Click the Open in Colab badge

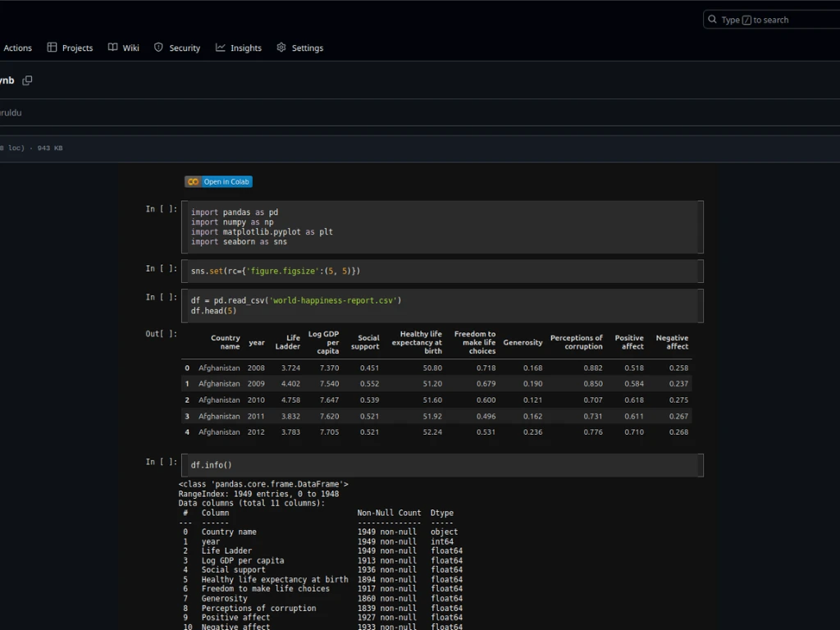point(218,181)
